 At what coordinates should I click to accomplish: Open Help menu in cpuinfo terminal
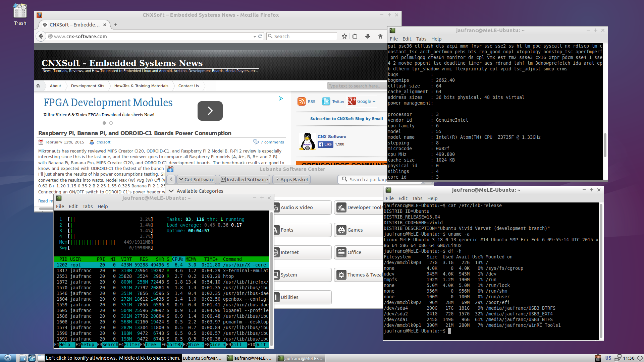(x=436, y=39)
